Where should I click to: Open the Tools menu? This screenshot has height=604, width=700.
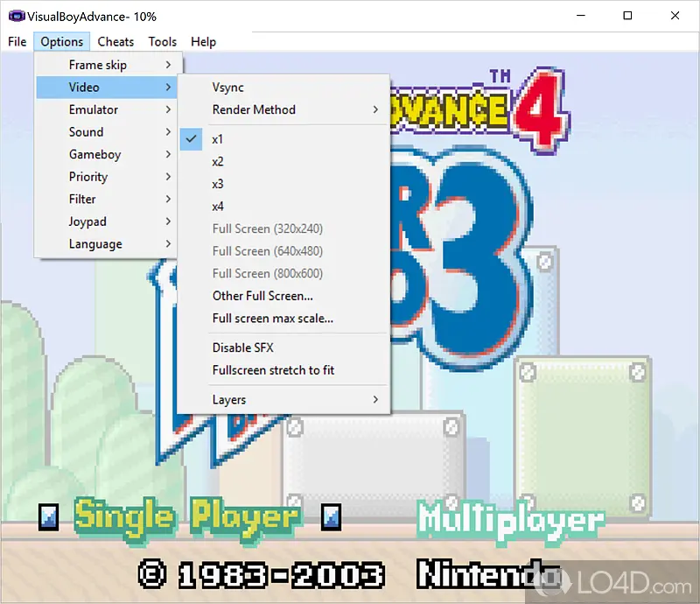(x=162, y=41)
